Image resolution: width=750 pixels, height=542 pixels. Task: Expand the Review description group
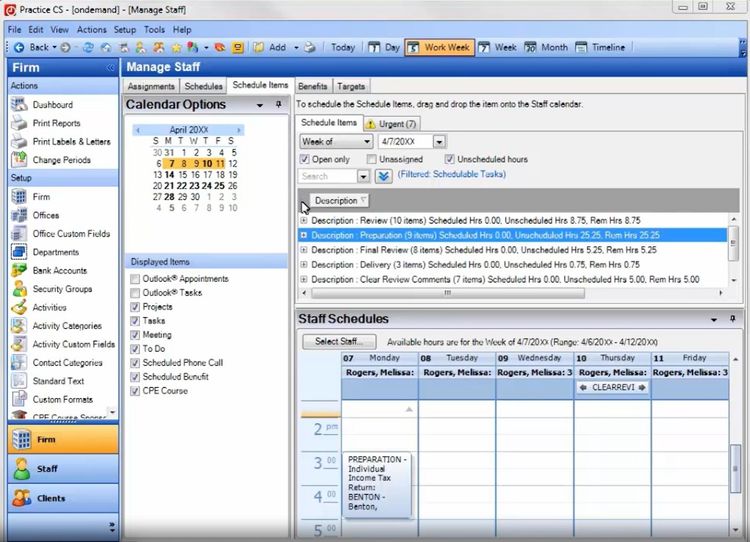click(304, 221)
